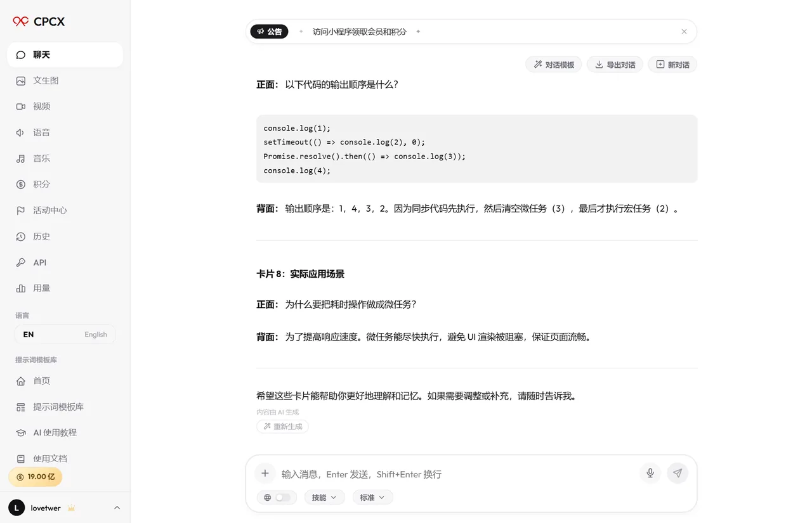Open the 语音 speaker icon
Screen dimensions: 812x523
coord(21,132)
